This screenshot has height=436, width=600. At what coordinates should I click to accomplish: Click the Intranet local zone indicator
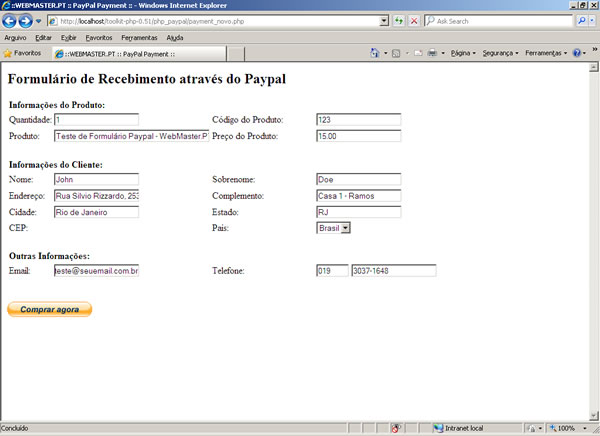(459, 428)
